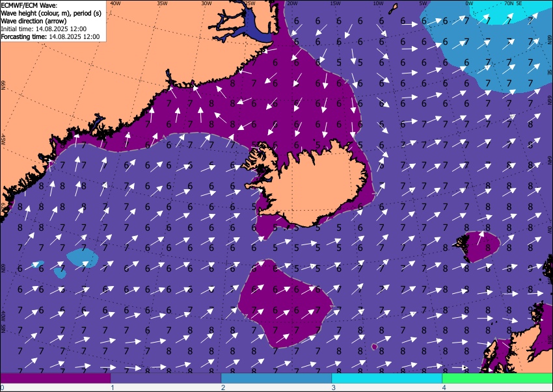Click 'Wave height (colour, m), period (s)' line

coord(51,14)
